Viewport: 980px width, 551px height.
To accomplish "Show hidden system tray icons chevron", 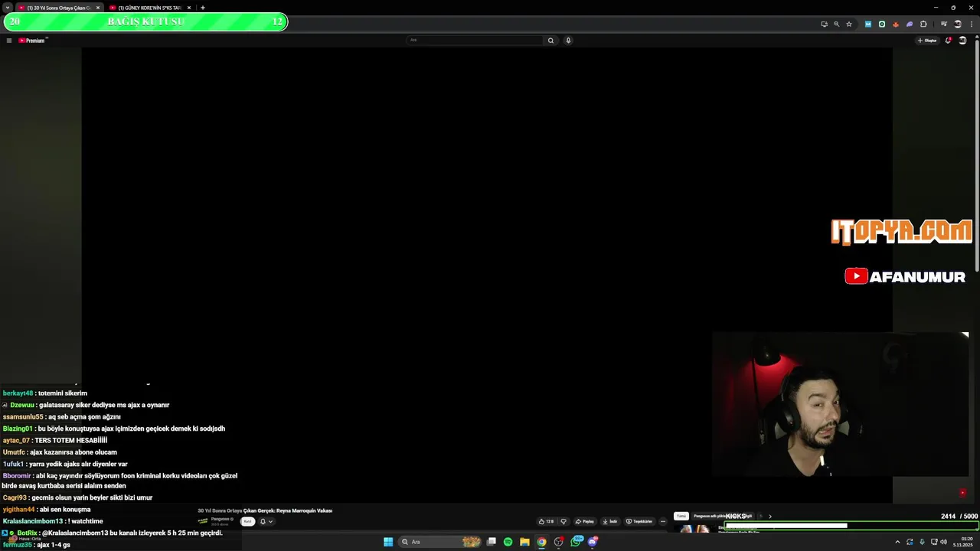I will [x=897, y=542].
